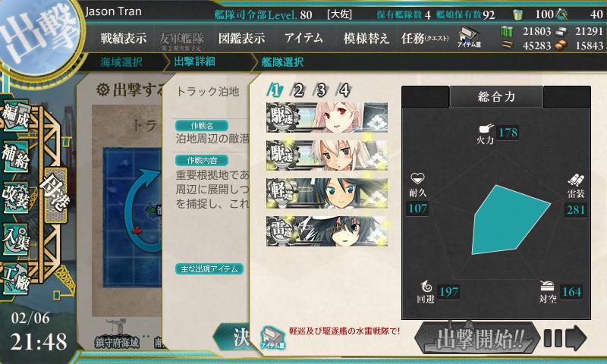
Task: Select fleet number 2 tab
Action: point(298,89)
